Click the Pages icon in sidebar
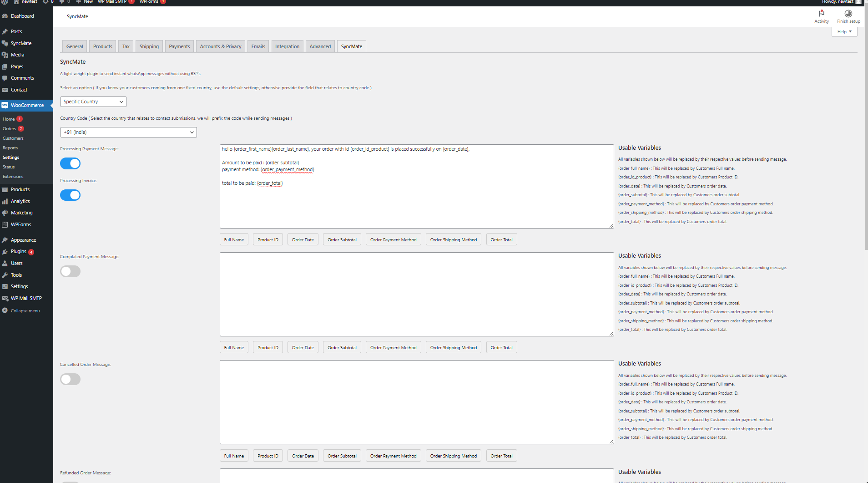 (x=5, y=66)
